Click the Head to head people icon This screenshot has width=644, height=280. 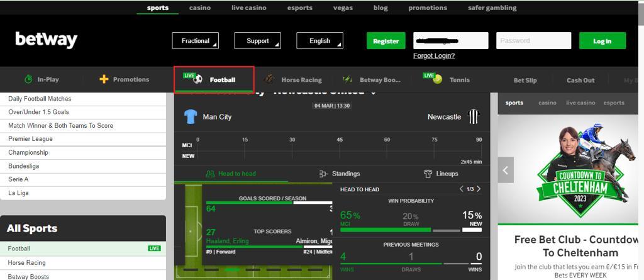pos(210,174)
